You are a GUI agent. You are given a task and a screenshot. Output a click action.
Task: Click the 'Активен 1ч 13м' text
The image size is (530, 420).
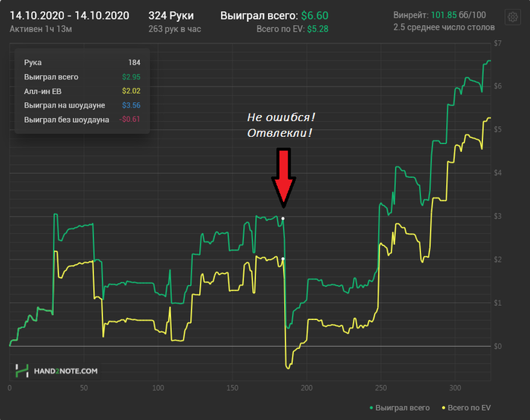coord(41,29)
